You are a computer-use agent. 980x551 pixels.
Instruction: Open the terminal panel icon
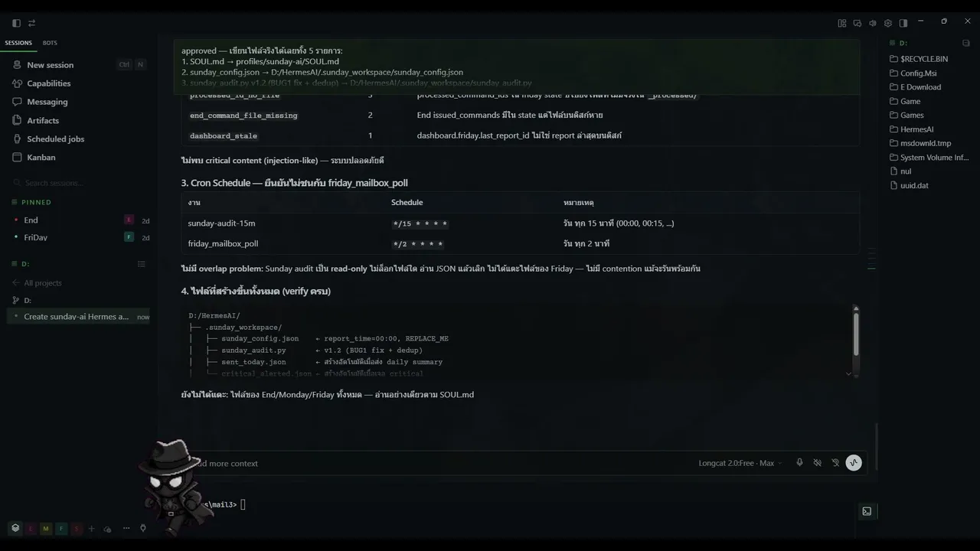(867, 511)
